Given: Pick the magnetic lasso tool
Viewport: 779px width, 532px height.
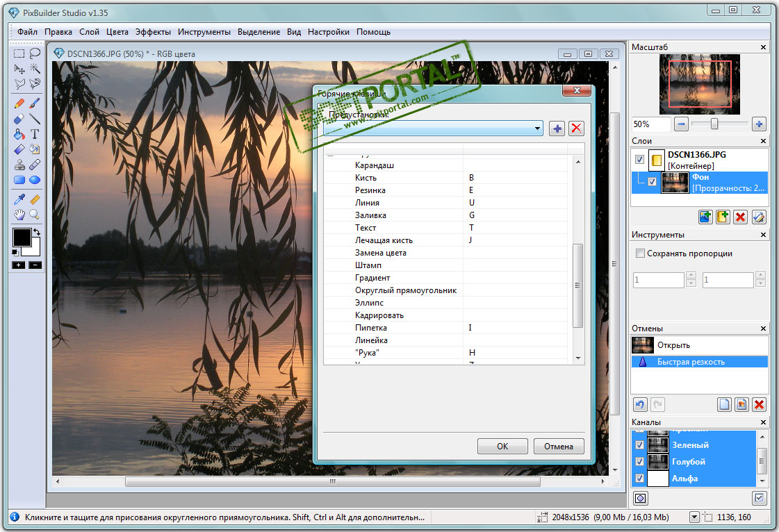Looking at the screenshot, I should (x=35, y=84).
